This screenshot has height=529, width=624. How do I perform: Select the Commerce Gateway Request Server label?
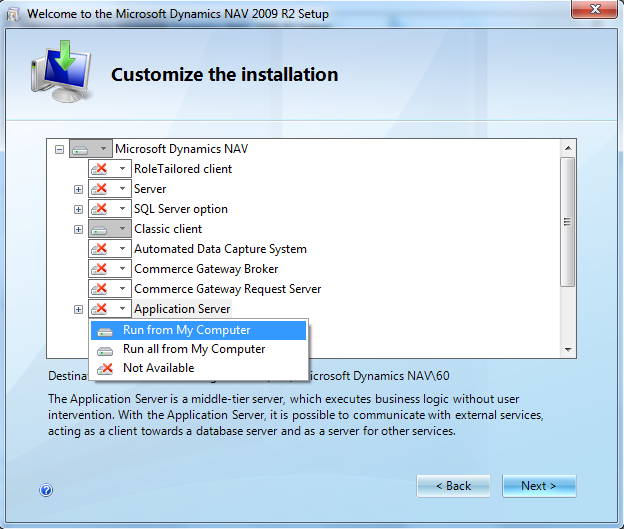click(x=227, y=289)
